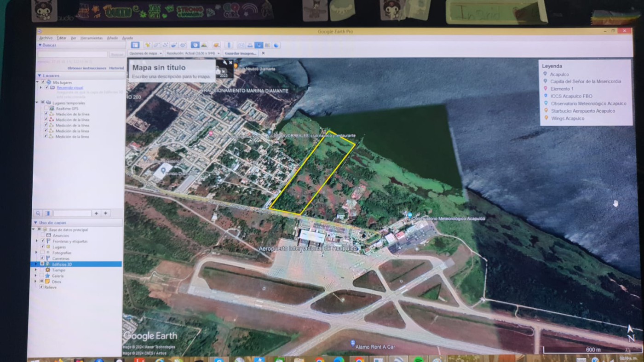Click the Obtener instrucciones link
This screenshot has height=362, width=644.
pos(87,68)
